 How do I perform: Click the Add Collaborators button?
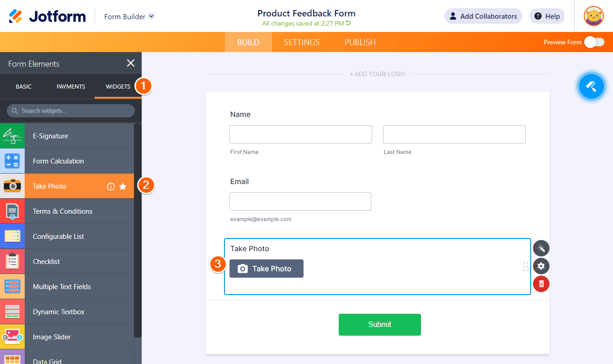point(483,16)
